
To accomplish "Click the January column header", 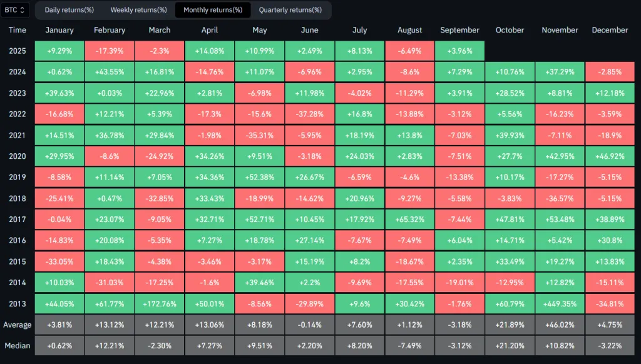I will point(59,30).
